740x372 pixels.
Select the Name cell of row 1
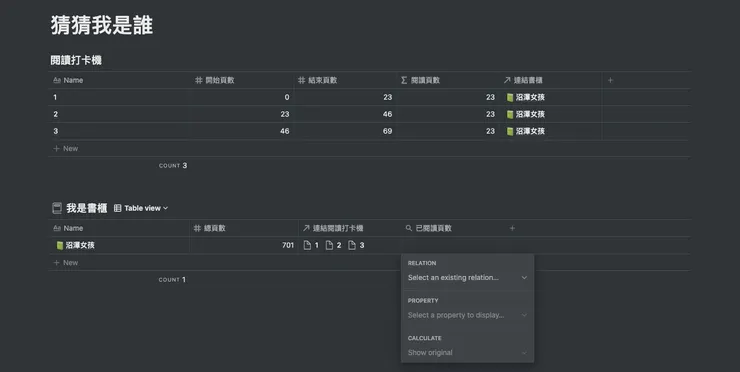(x=119, y=97)
